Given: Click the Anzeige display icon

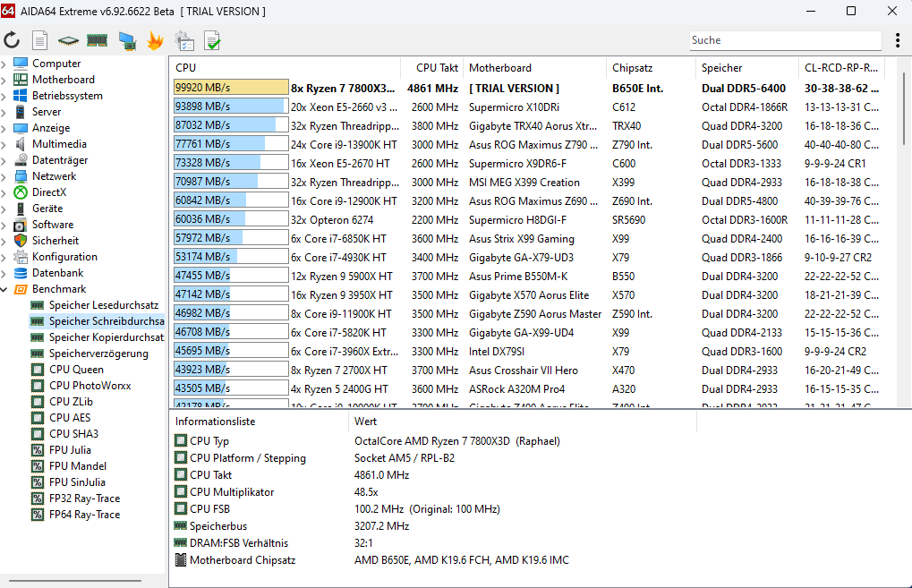Looking at the screenshot, I should click(x=21, y=128).
